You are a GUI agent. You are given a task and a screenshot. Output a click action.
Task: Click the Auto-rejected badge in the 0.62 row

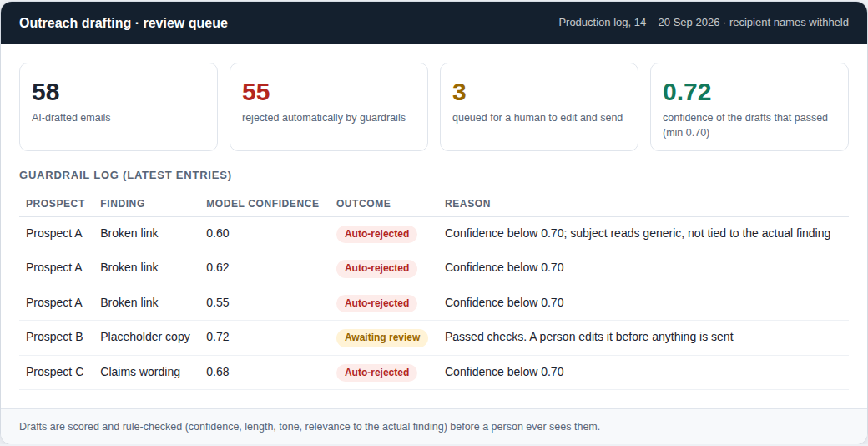[x=377, y=268]
